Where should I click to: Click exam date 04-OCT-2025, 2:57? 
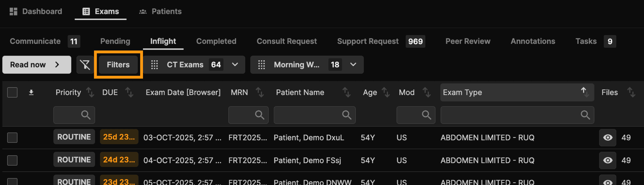(x=182, y=160)
